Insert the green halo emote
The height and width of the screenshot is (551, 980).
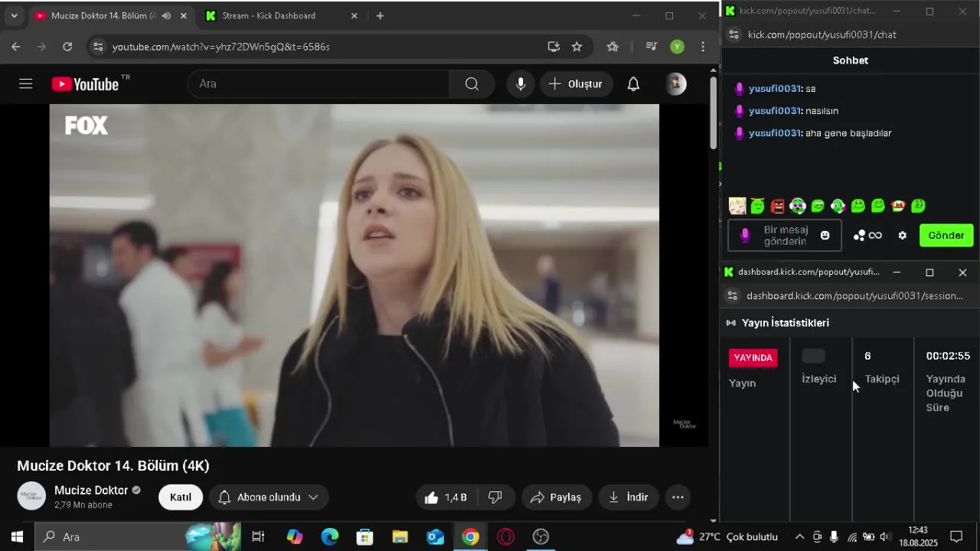757,206
